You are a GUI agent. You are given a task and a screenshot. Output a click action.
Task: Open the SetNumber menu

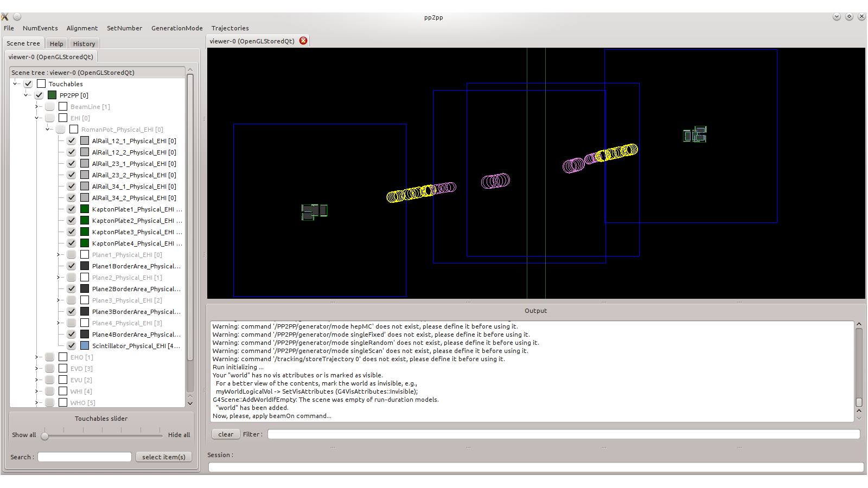pyautogui.click(x=124, y=28)
